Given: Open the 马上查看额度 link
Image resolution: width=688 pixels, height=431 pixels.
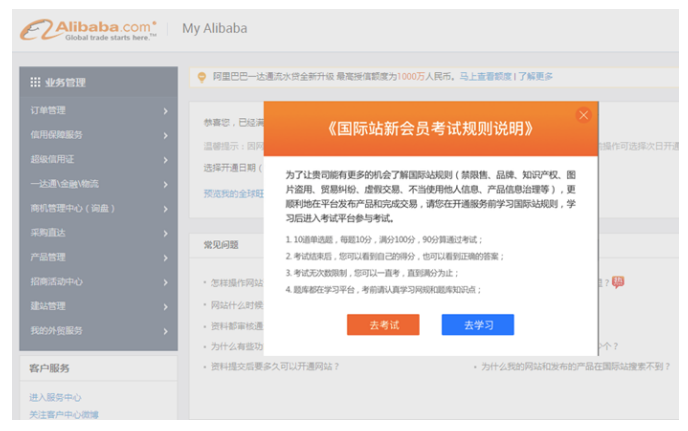Looking at the screenshot, I should tap(486, 76).
